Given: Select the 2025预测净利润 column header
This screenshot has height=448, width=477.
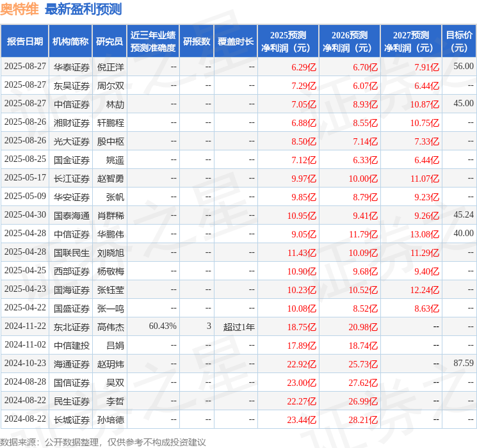Looking at the screenshot, I should coord(288,42).
